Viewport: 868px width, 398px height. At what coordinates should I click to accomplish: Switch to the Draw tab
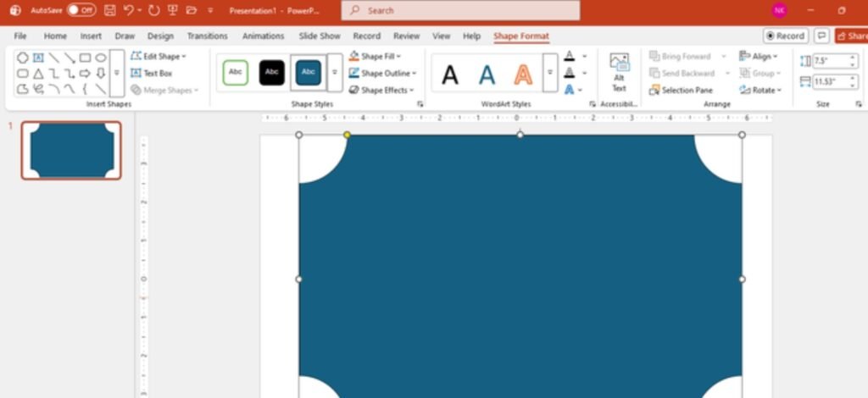[125, 36]
